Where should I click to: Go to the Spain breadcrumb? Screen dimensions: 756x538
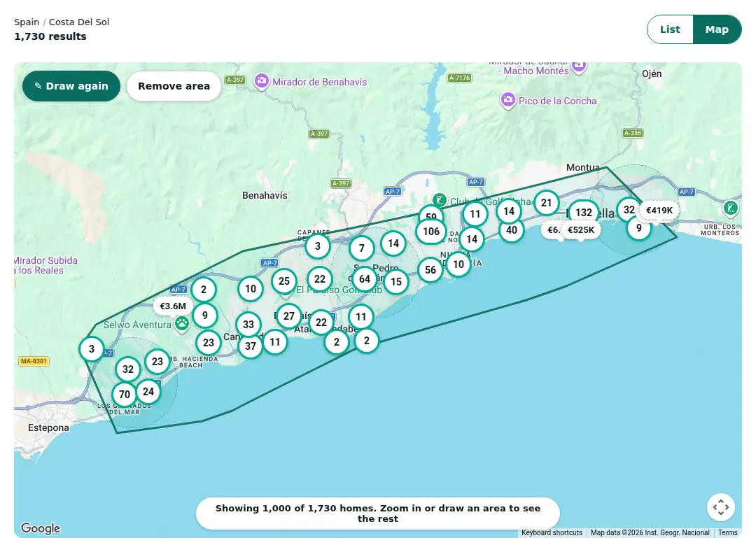pyautogui.click(x=27, y=22)
